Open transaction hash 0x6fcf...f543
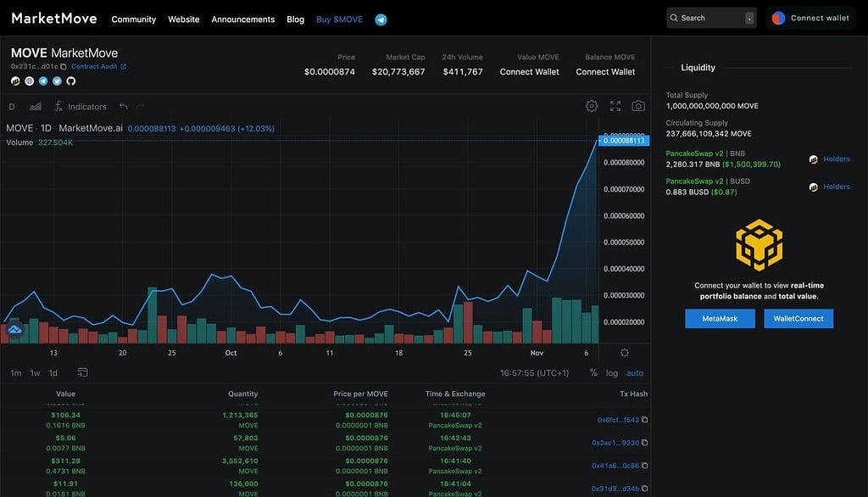The width and height of the screenshot is (868, 497). coord(618,420)
